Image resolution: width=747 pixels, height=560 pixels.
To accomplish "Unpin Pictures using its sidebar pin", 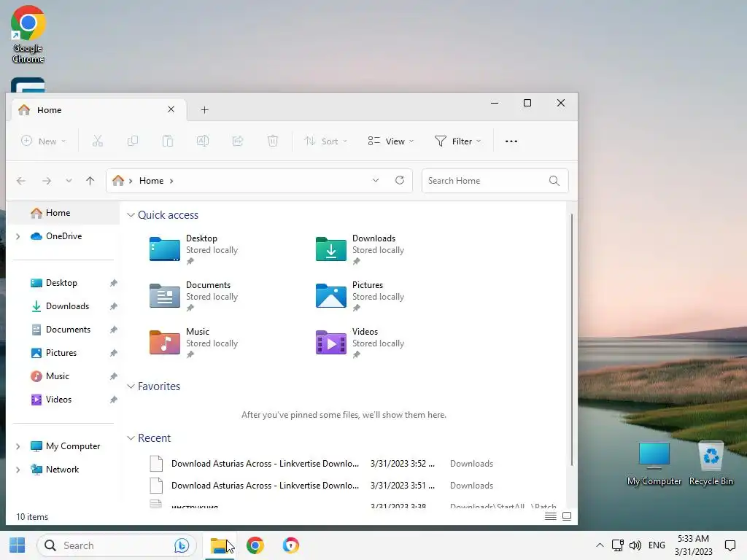I will click(113, 353).
